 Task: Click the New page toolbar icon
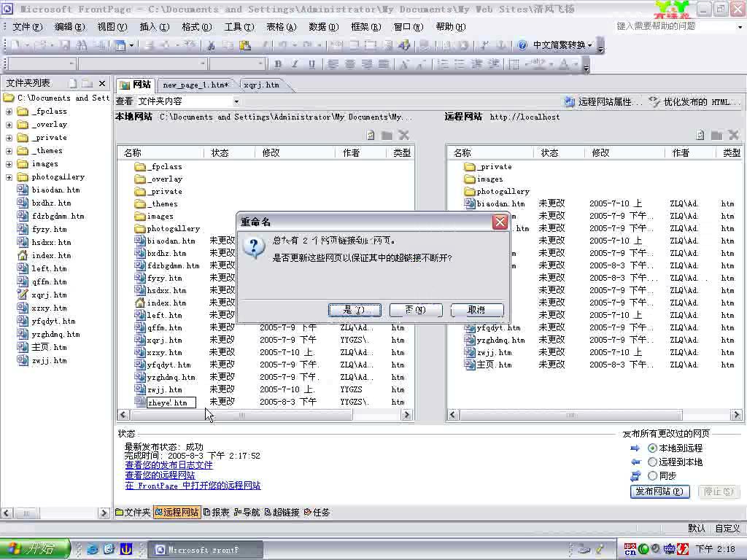click(x=16, y=45)
